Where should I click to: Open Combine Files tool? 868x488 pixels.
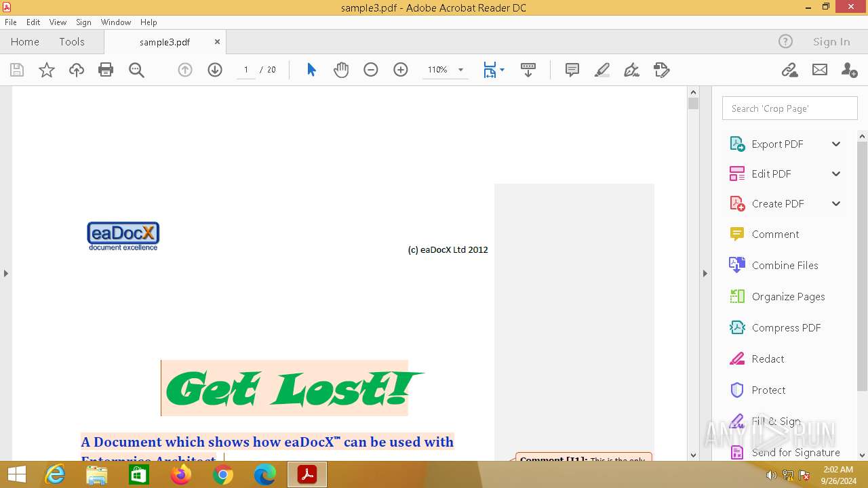pos(785,266)
